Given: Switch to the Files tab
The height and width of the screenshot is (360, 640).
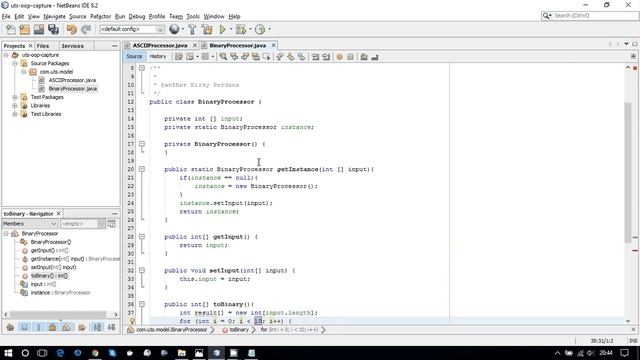Looking at the screenshot, I should click(x=43, y=46).
